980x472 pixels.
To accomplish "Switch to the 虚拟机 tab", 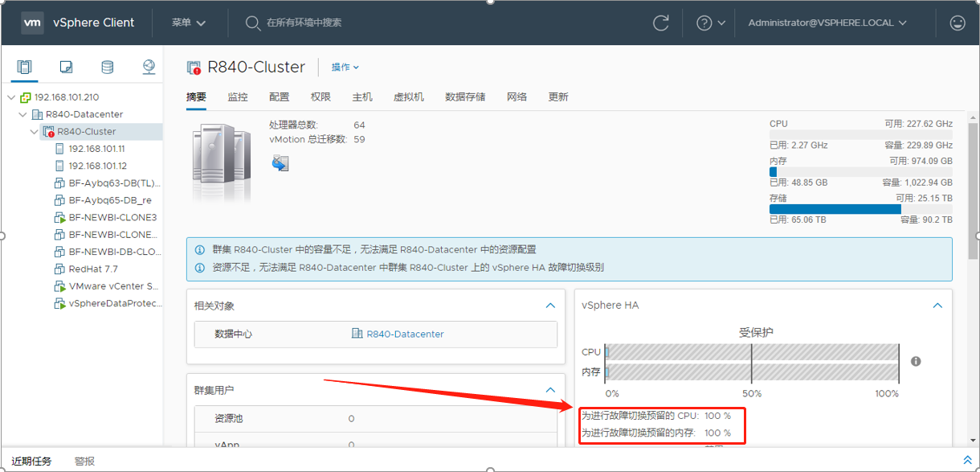I will [409, 96].
